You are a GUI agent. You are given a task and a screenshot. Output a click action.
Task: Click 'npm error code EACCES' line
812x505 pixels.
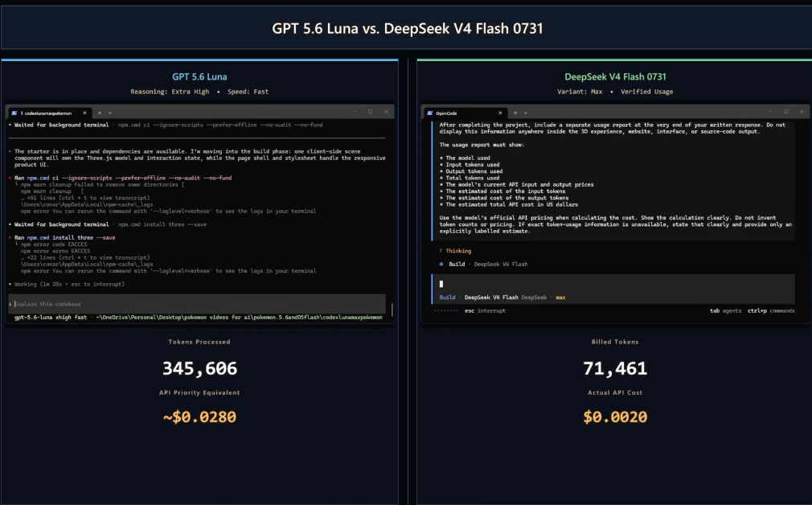[x=54, y=244]
